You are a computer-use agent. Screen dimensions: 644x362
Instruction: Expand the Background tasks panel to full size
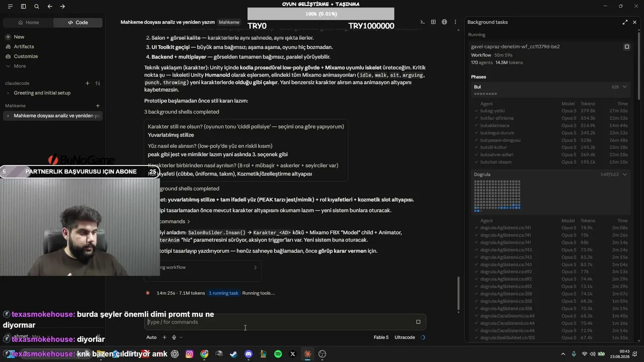pyautogui.click(x=625, y=22)
